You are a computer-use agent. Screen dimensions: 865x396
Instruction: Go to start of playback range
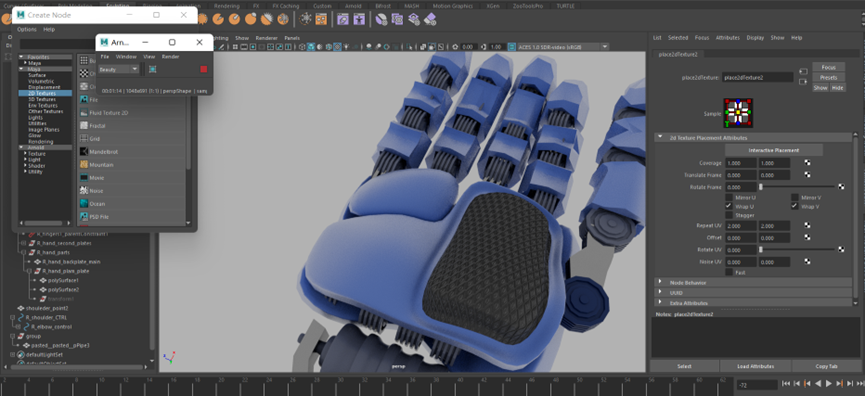[x=786, y=383]
